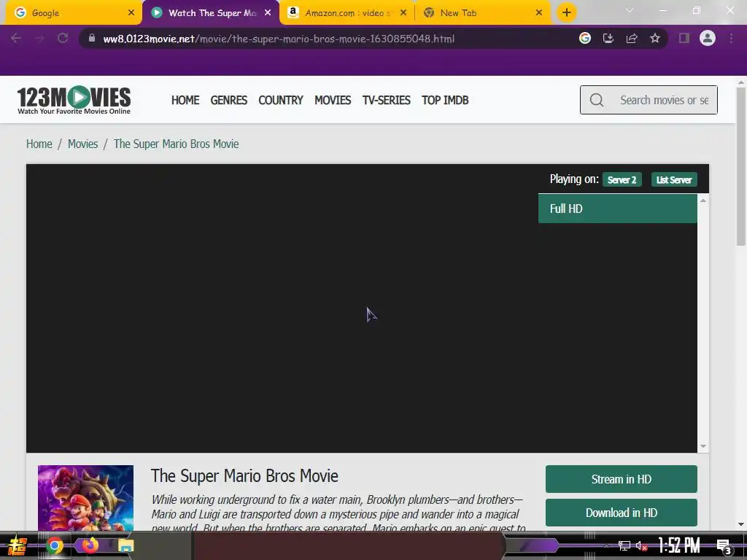Reload the page with the refresh icon
This screenshot has height=560, width=747.
click(x=63, y=38)
